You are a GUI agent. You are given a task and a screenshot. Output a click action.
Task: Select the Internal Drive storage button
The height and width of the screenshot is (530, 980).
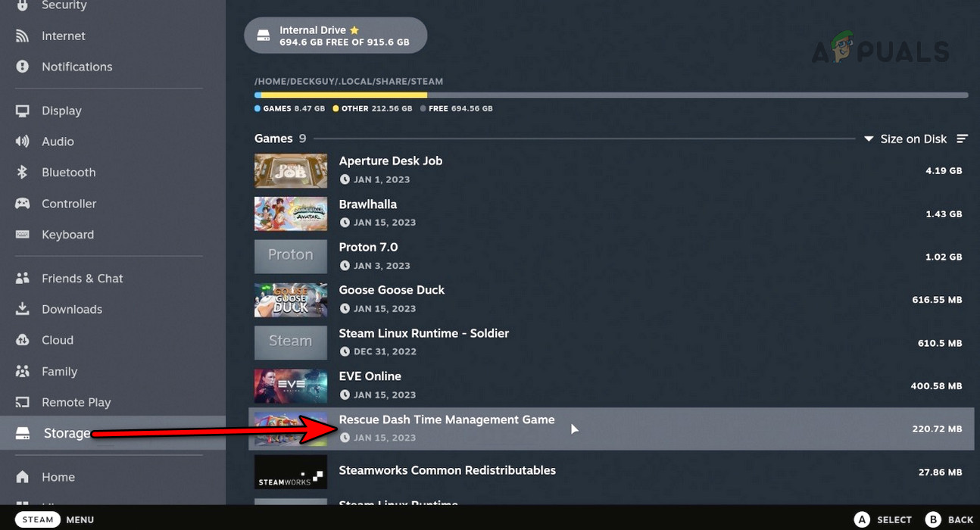(336, 35)
